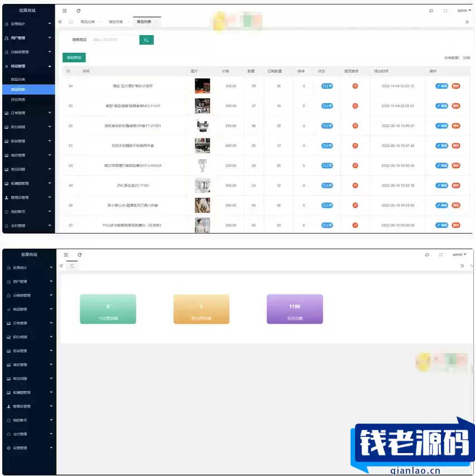Click price 358.00 of product ID 54

pos(231,86)
